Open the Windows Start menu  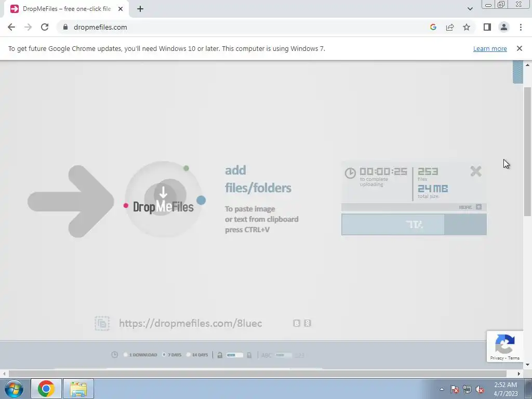pyautogui.click(x=14, y=389)
